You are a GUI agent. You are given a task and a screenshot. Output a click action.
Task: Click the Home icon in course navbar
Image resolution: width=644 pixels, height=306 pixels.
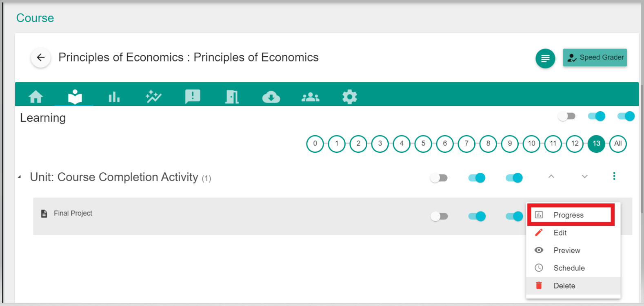pos(36,97)
